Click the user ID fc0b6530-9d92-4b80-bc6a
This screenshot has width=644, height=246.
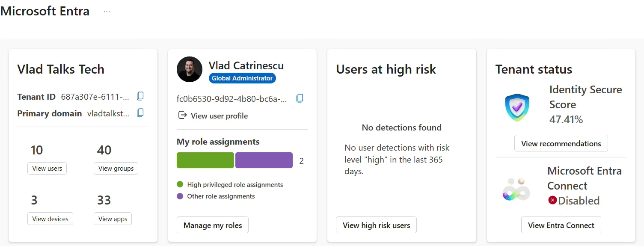point(232,99)
